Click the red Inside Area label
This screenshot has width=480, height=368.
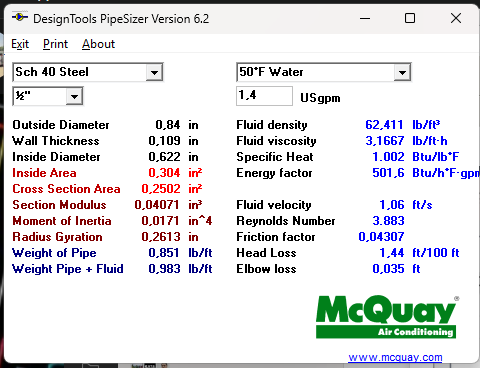tap(44, 173)
